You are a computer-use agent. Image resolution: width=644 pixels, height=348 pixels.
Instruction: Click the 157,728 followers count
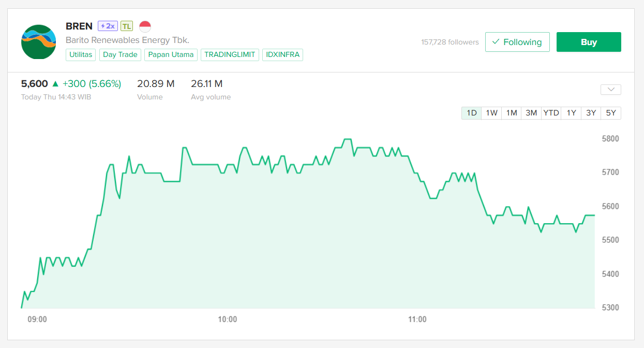[450, 42]
